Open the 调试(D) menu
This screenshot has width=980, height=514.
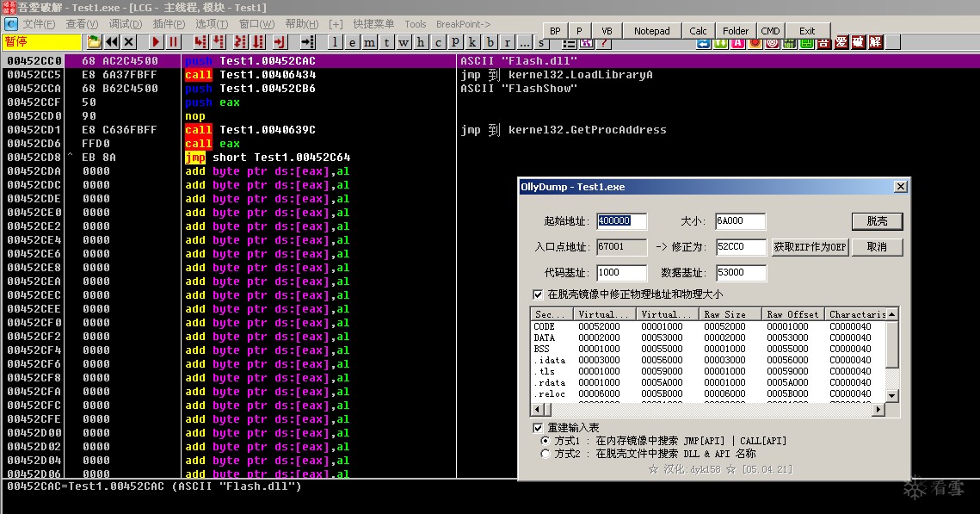125,24
